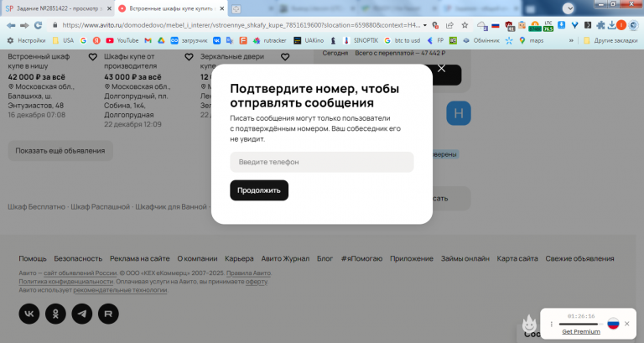Open the Шкаф Распашной link
The width and height of the screenshot is (644, 343).
[x=101, y=206]
